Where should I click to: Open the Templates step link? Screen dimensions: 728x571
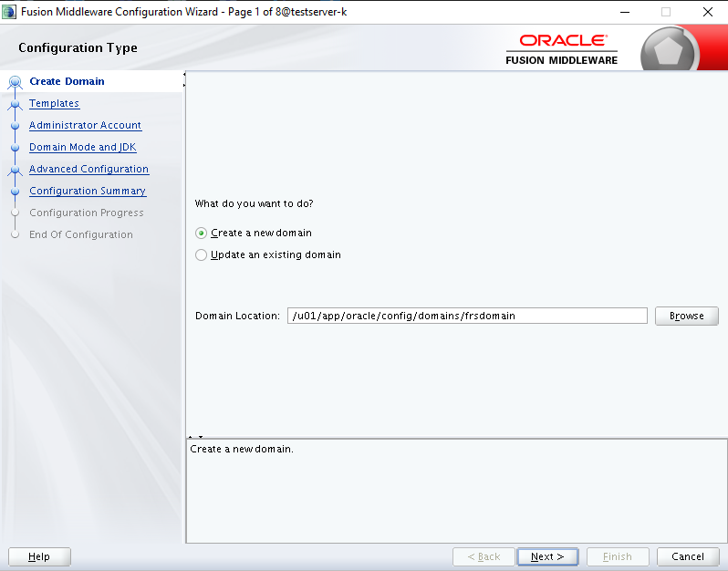point(55,103)
